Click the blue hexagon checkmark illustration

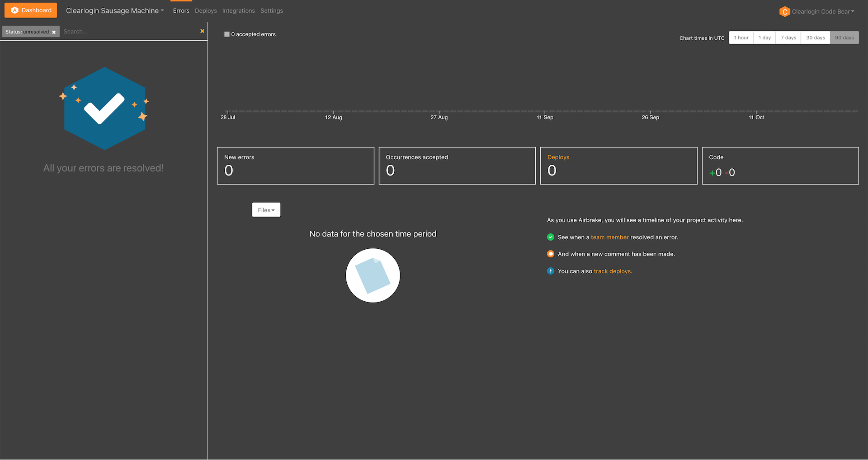tap(104, 109)
